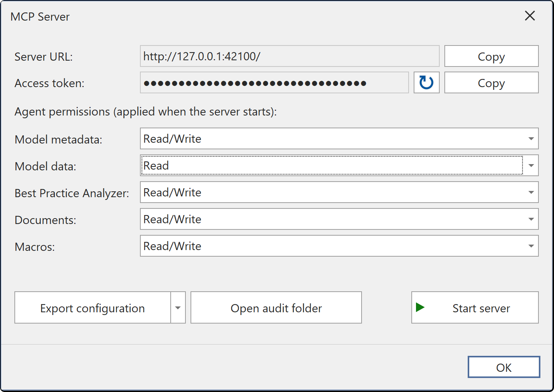Open the Model metadata permission dropdown
Screen dimensions: 554x392
click(339, 138)
